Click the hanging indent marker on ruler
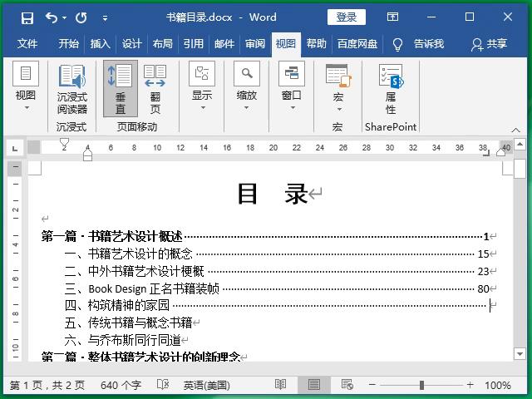 click(87, 154)
